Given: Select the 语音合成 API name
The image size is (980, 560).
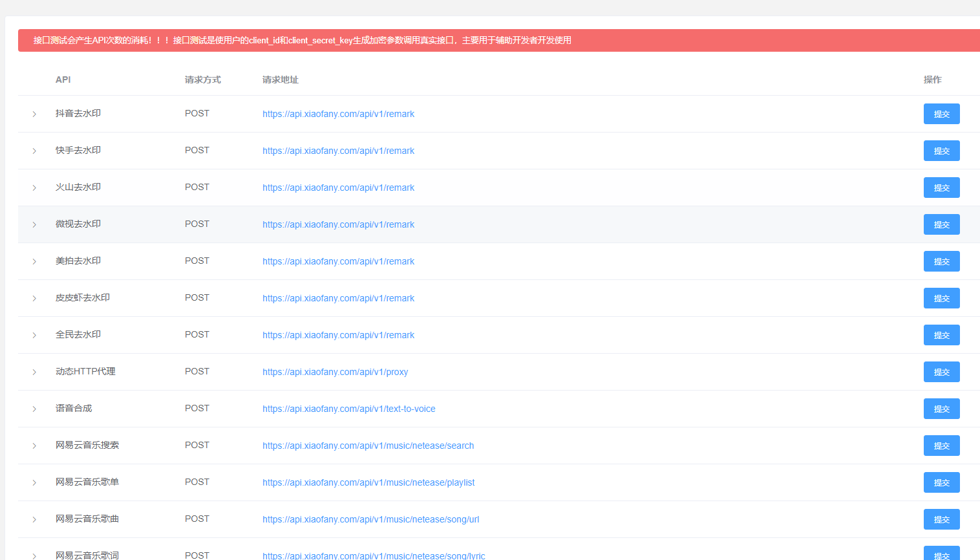Looking at the screenshot, I should click(73, 408).
